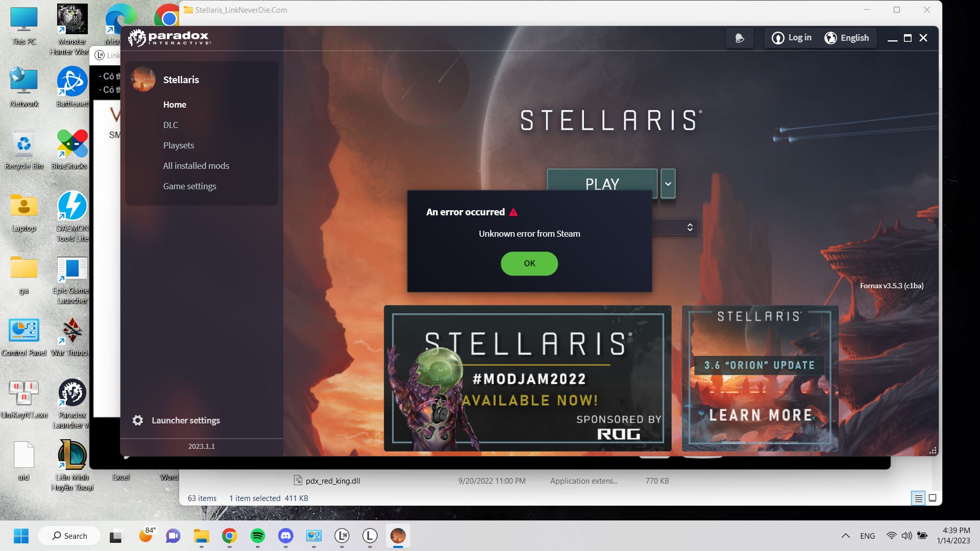The image size is (980, 551).
Task: Select All installed mods tab
Action: [195, 165]
